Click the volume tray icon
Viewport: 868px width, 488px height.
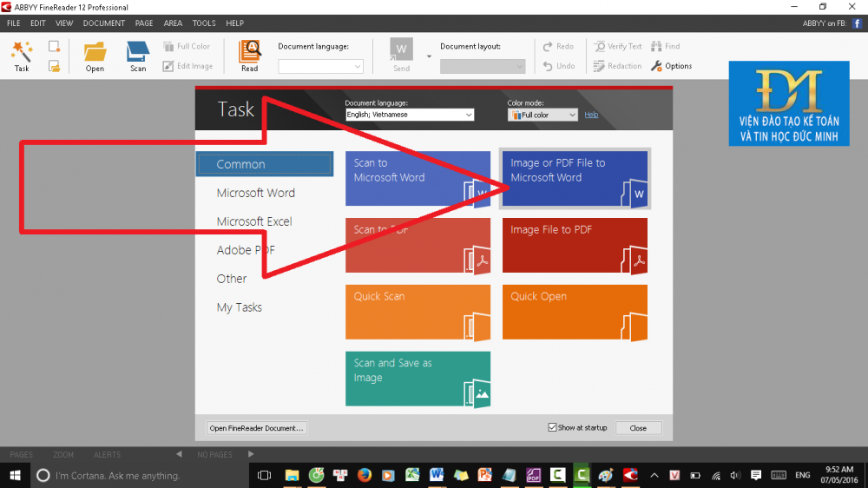734,475
